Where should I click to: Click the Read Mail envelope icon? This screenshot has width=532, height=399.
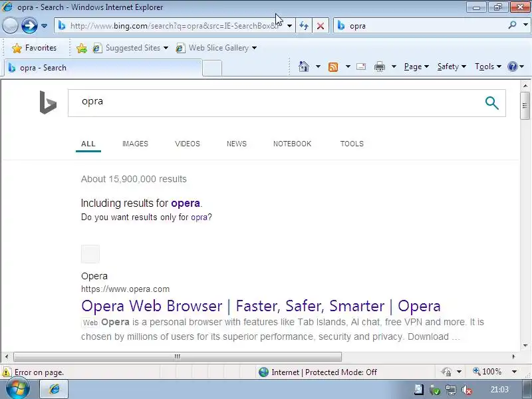pos(361,66)
